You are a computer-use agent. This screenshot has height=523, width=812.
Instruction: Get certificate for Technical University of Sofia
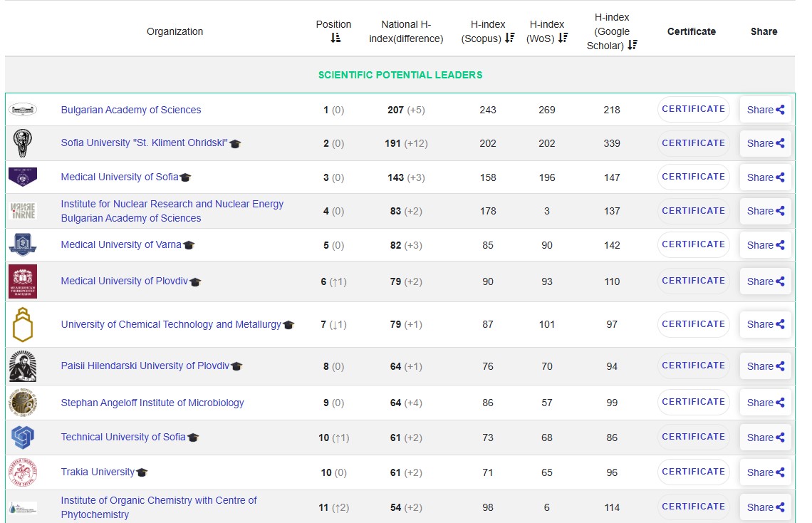(694, 437)
